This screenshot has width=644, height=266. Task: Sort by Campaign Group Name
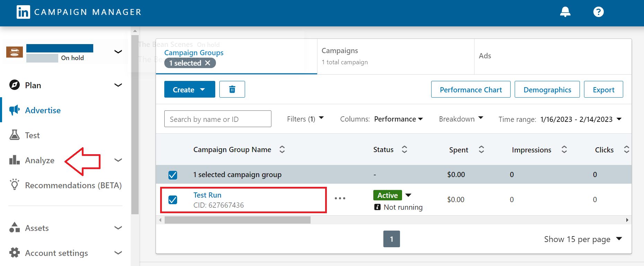[x=282, y=149]
